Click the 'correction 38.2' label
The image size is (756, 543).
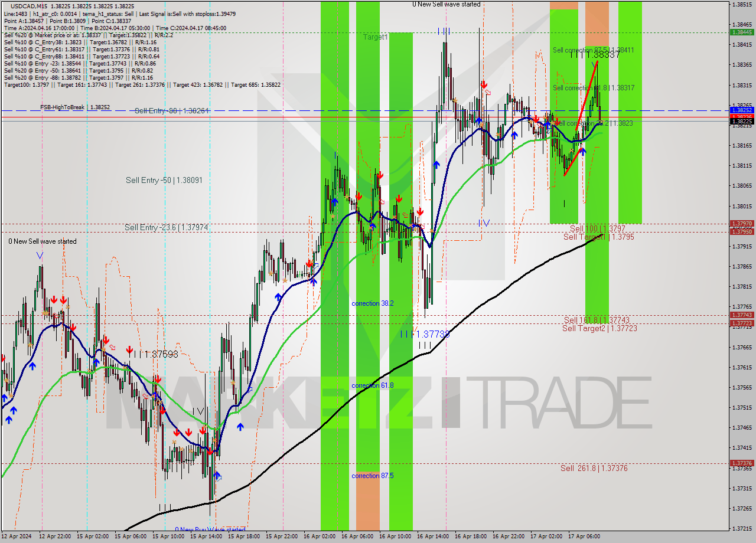[373, 303]
